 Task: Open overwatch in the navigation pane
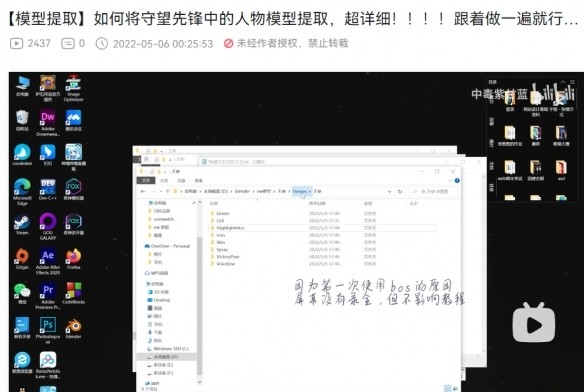click(164, 219)
